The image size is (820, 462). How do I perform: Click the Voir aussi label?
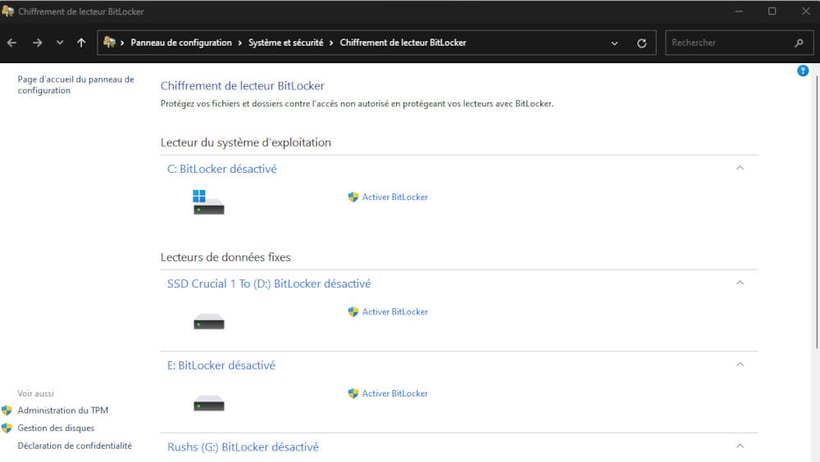click(x=36, y=393)
